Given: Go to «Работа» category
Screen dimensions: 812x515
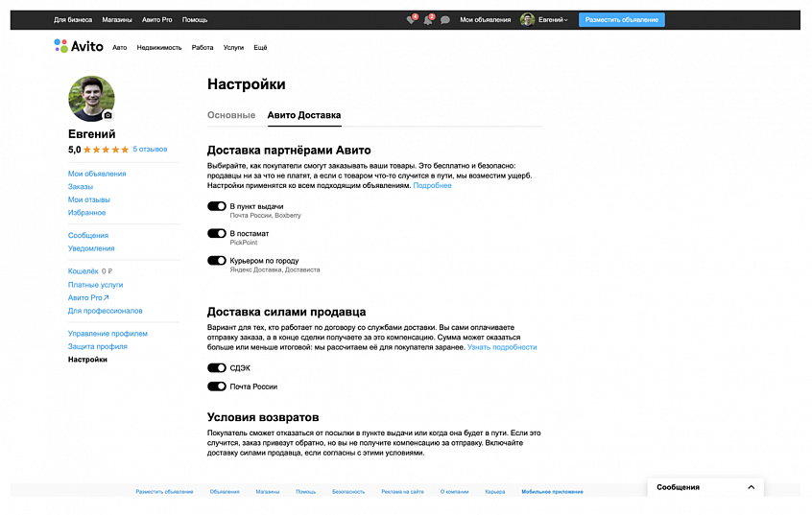Looking at the screenshot, I should pos(203,48).
